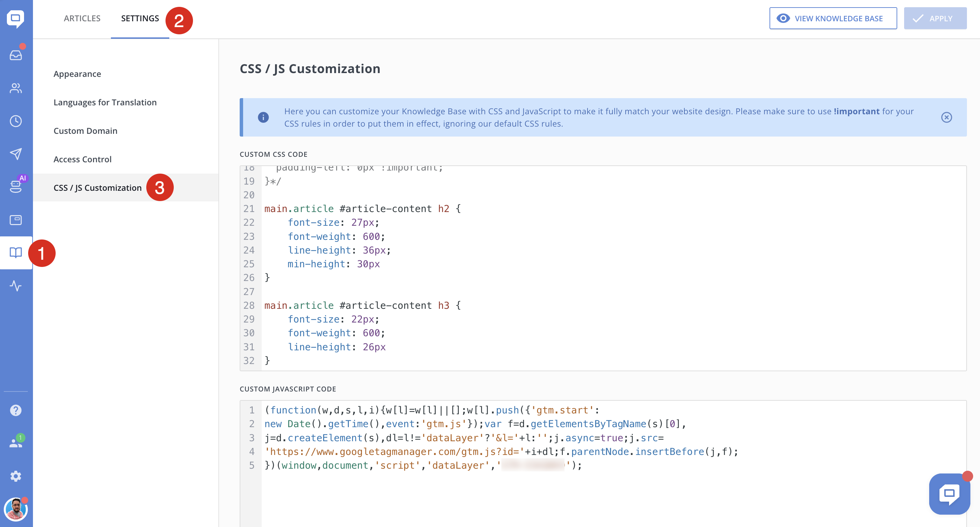Open the paper plane campaigns icon
The width and height of the screenshot is (980, 527).
[15, 154]
